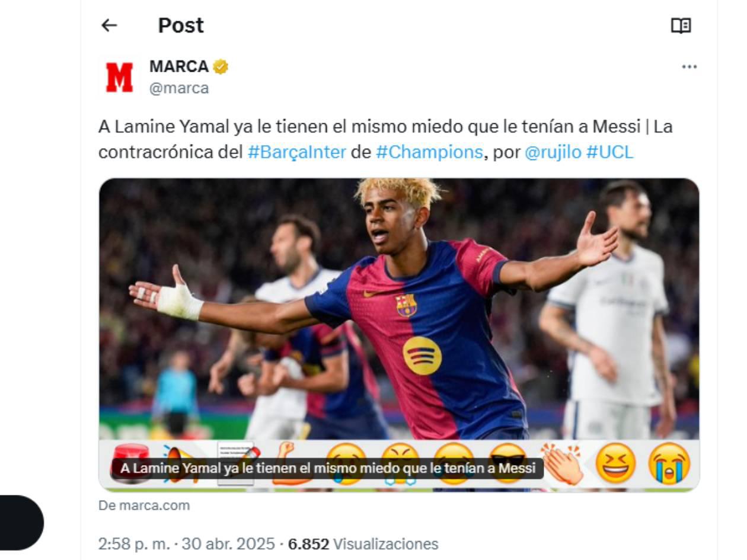747x560 pixels.
Task: Click the 2:58 p. m. 30 abr. 2025 timestamp
Action: point(186,543)
